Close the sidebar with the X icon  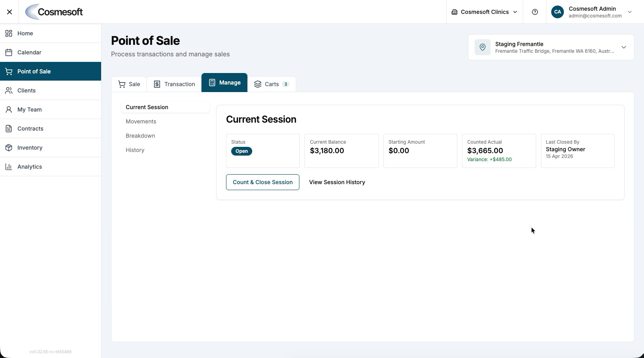click(x=10, y=12)
